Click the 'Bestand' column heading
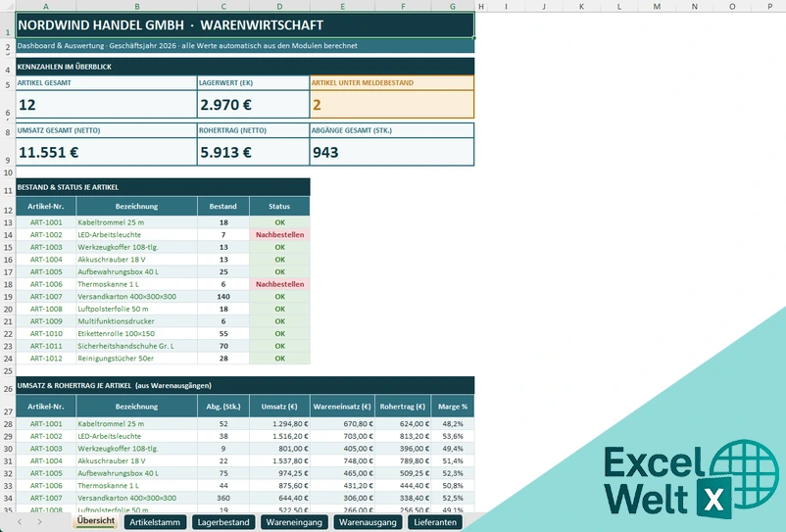The width and height of the screenshot is (786, 532). [x=223, y=207]
